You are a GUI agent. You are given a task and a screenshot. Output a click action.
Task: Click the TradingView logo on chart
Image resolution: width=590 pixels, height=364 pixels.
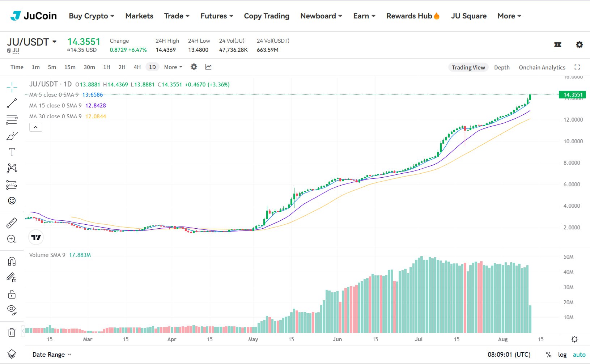click(36, 237)
